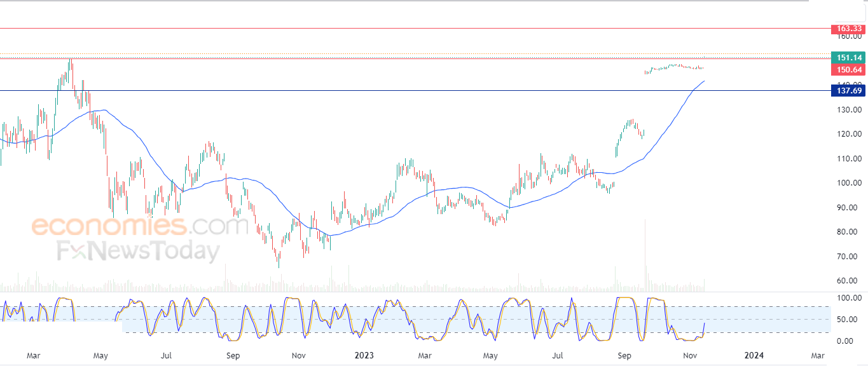The image size is (868, 366).
Task: Click the 150.64 red price label
Action: tap(848, 69)
